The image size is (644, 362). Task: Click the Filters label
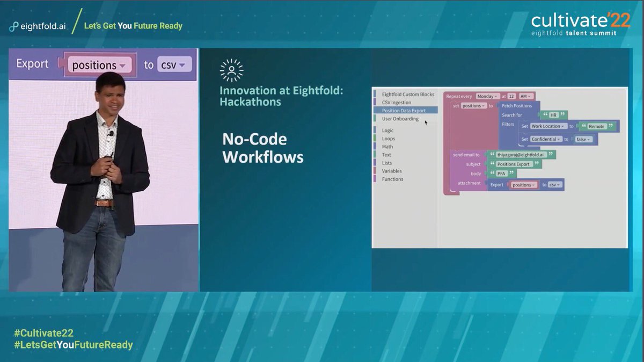508,124
